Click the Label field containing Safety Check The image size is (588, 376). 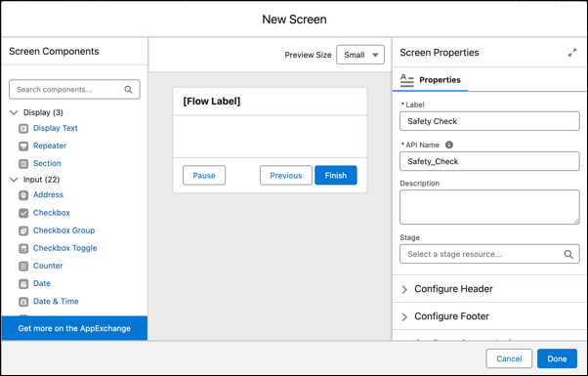coord(489,121)
